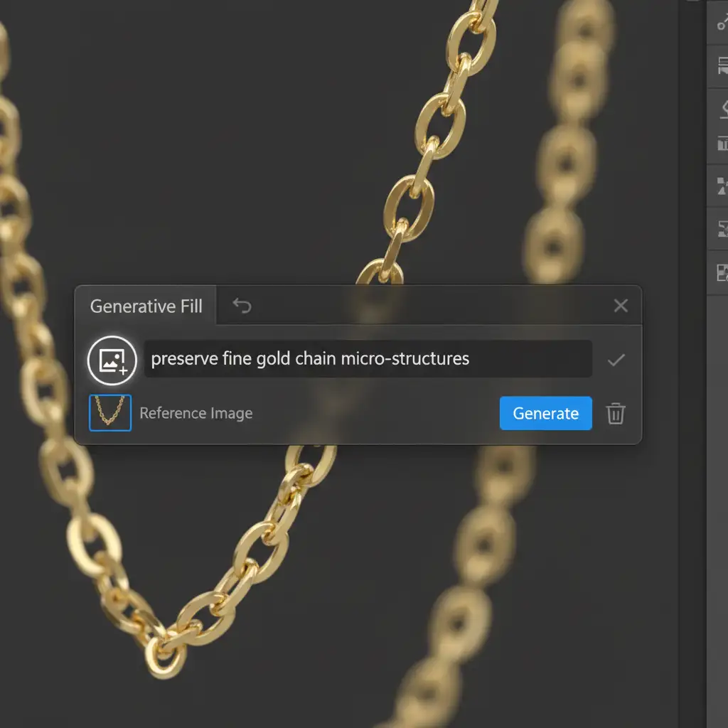Click the gold chain reference thumbnail
This screenshot has height=728, width=728.
(110, 413)
